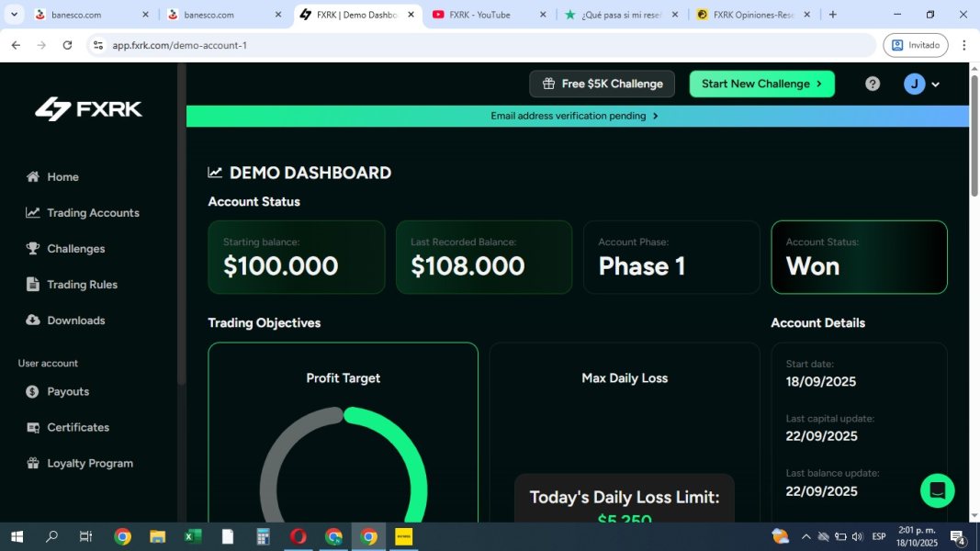Open the help question mark icon
The height and width of the screenshot is (551, 980).
pyautogui.click(x=872, y=84)
